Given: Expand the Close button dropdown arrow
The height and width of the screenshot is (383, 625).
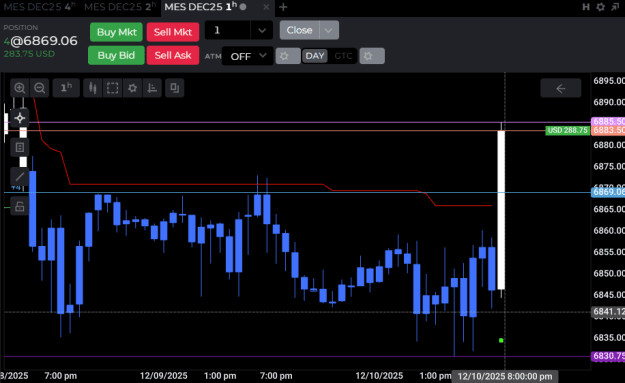Looking at the screenshot, I should click(x=329, y=30).
